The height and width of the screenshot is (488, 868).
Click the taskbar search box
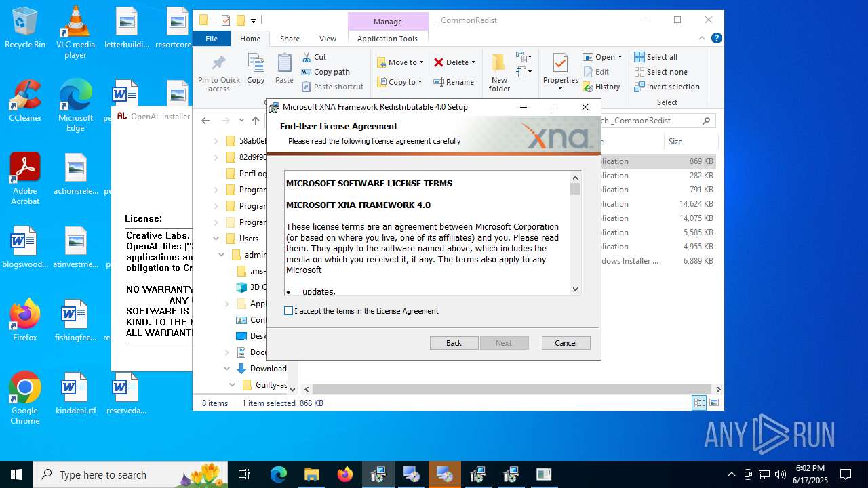click(x=130, y=474)
